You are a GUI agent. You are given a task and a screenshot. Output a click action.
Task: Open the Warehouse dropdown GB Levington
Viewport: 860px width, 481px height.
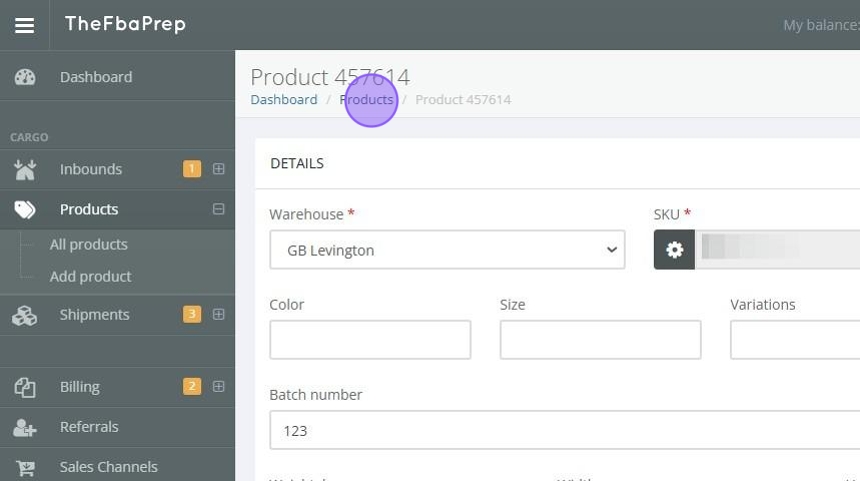pos(447,250)
